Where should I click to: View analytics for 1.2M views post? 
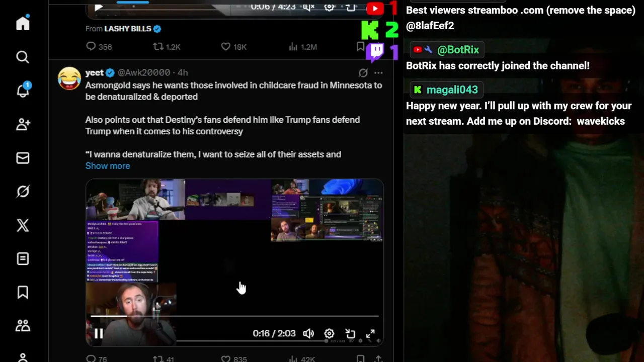[x=302, y=47]
